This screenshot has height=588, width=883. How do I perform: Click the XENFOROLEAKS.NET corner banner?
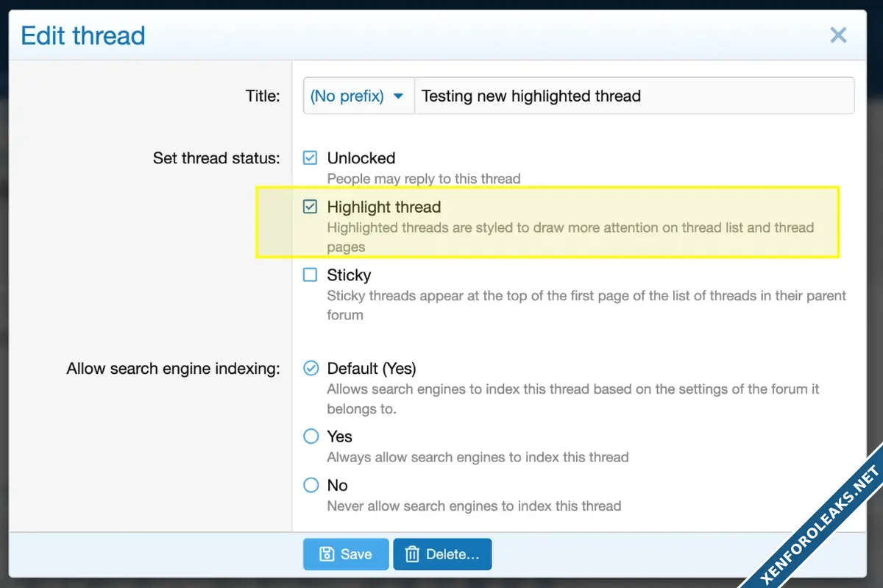click(819, 525)
